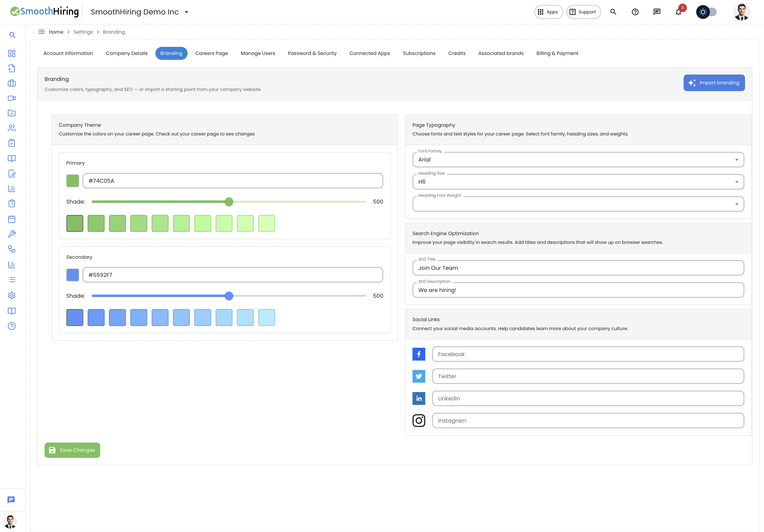The width and height of the screenshot is (764, 532).
Task: Switch to the Company Details tab
Action: (127, 53)
